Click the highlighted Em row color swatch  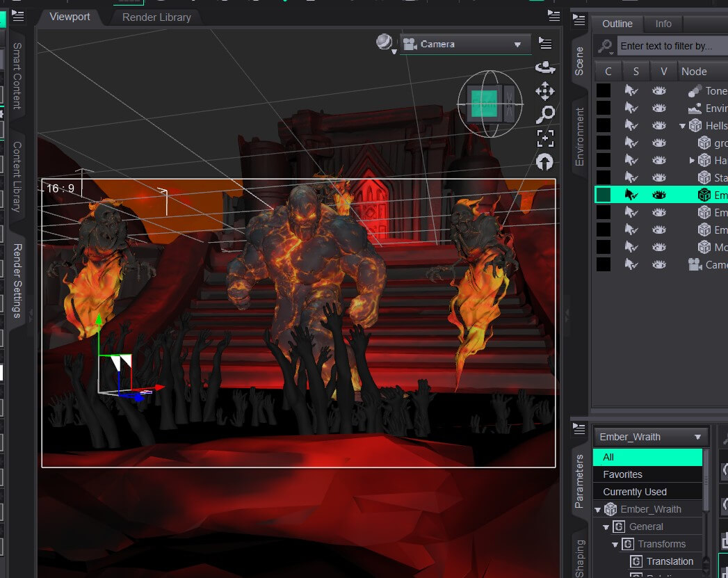coord(603,195)
